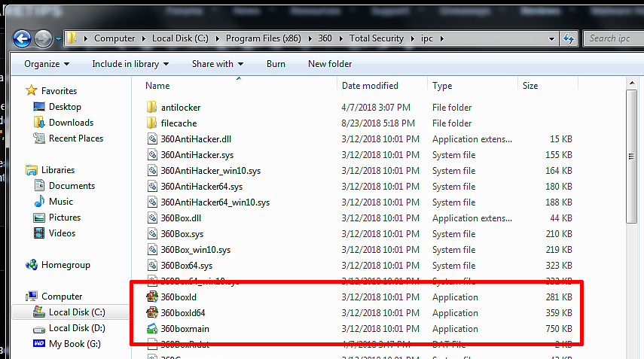This screenshot has height=359, width=644.
Task: Select Program Files (x86) breadcrumb segment
Action: tap(264, 38)
